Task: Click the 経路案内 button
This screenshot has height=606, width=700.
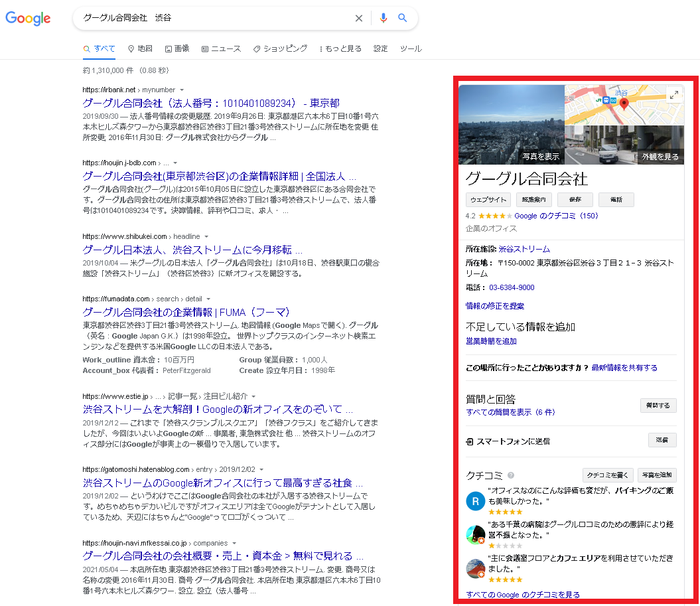Action: coord(534,200)
